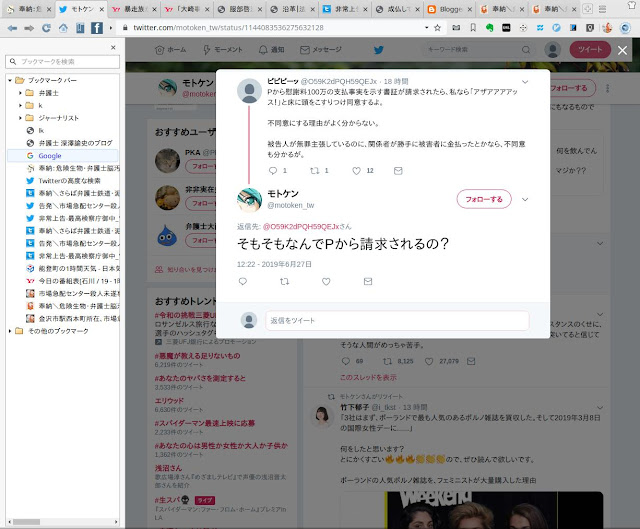640x529 pixels.
Task: Open dropdown chevron on ピピピーッ tweet
Action: tap(525, 82)
